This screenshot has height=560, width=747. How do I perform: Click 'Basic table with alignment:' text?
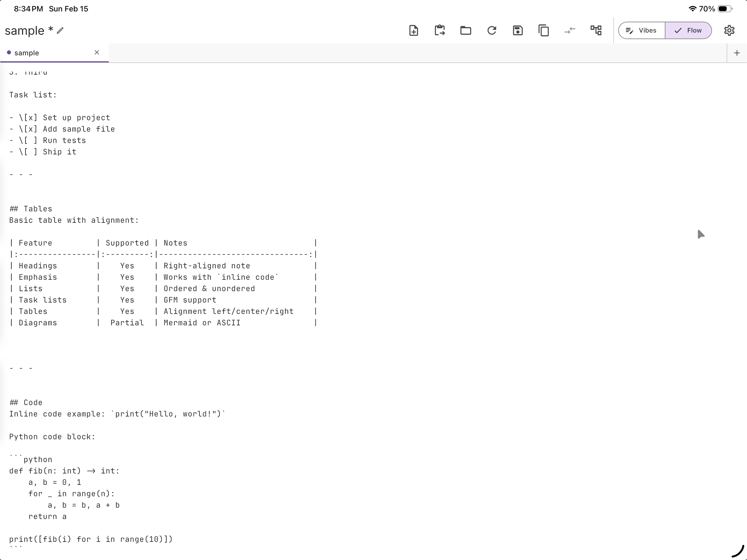[74, 220]
